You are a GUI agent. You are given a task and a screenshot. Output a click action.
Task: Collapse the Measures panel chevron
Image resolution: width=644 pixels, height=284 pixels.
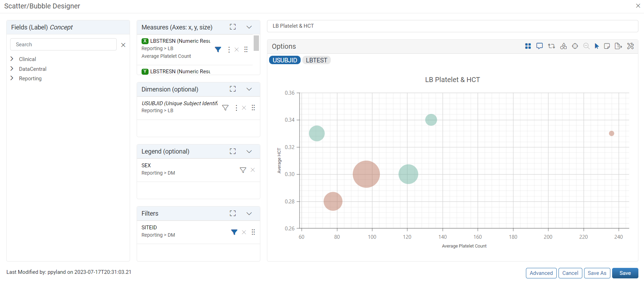(249, 27)
